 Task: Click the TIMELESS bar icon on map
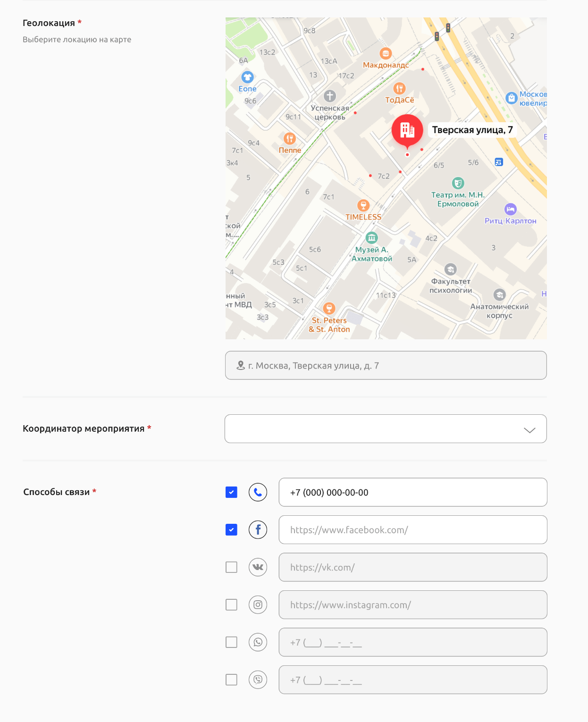(363, 205)
